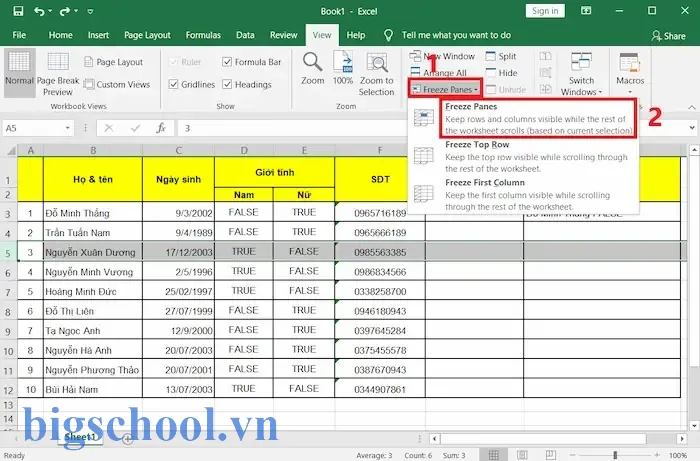
Task: Toggle the Gridlines checkbox
Action: click(x=174, y=84)
